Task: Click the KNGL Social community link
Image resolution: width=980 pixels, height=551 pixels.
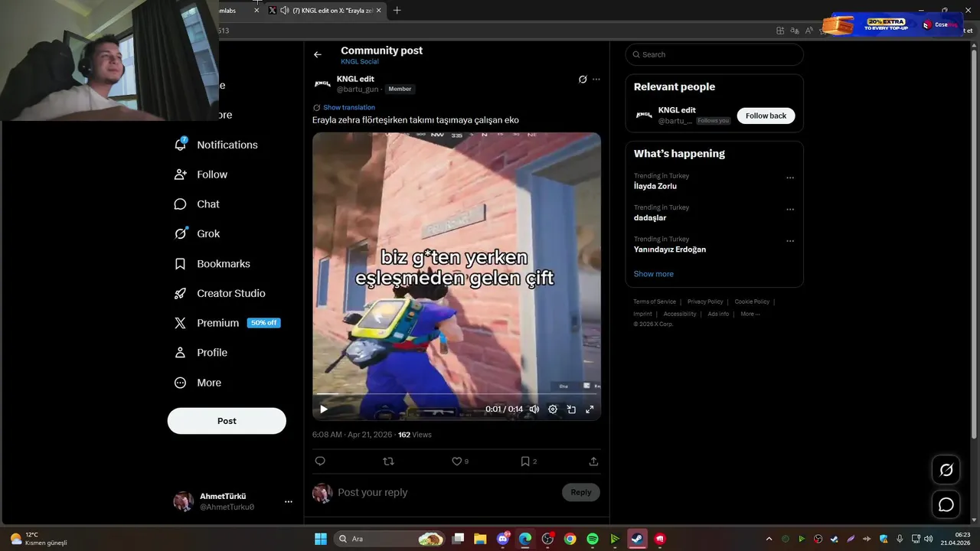Action: coord(360,61)
